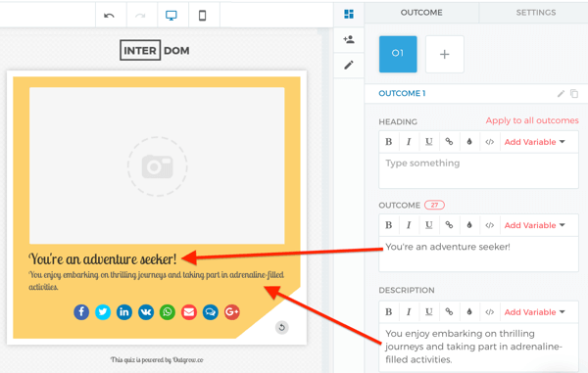Click the redo quiz circular arrow button

(x=281, y=328)
